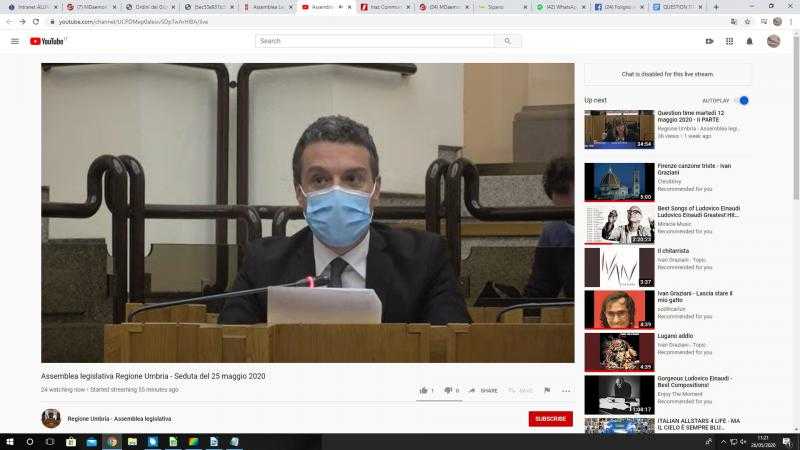Bookmark this page with star icon
The width and height of the screenshot is (800, 450).
[747, 21]
